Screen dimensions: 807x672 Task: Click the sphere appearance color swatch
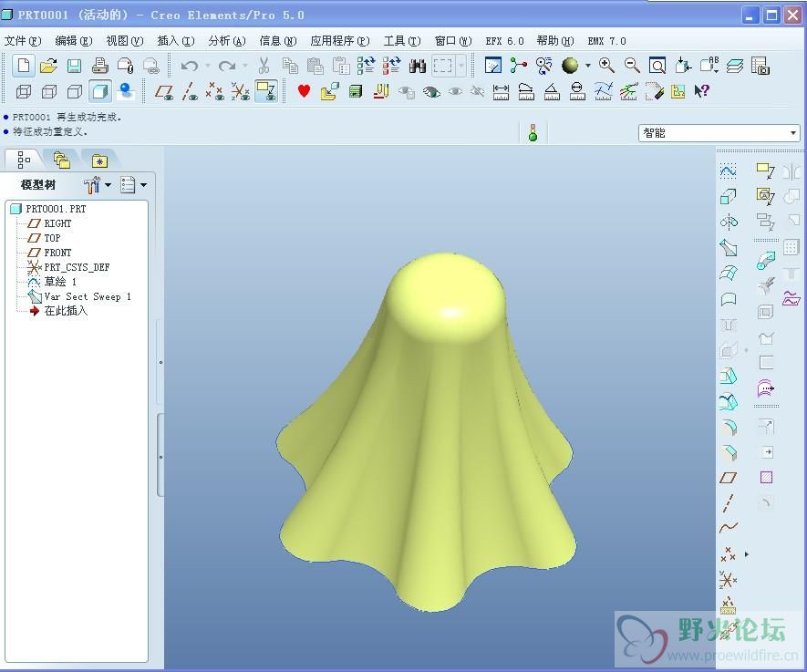(x=570, y=66)
